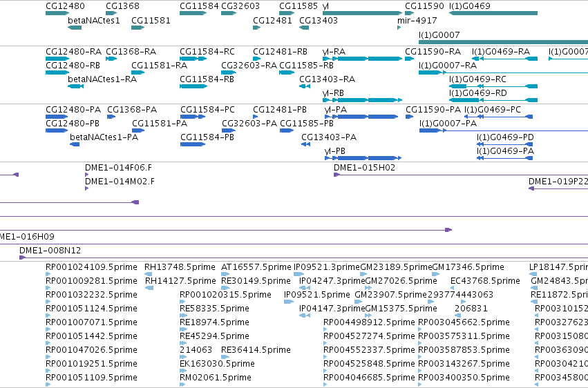The width and height of the screenshot is (588, 388).
Task: Click transcript CG11590-RA label
Action: [x=433, y=52]
